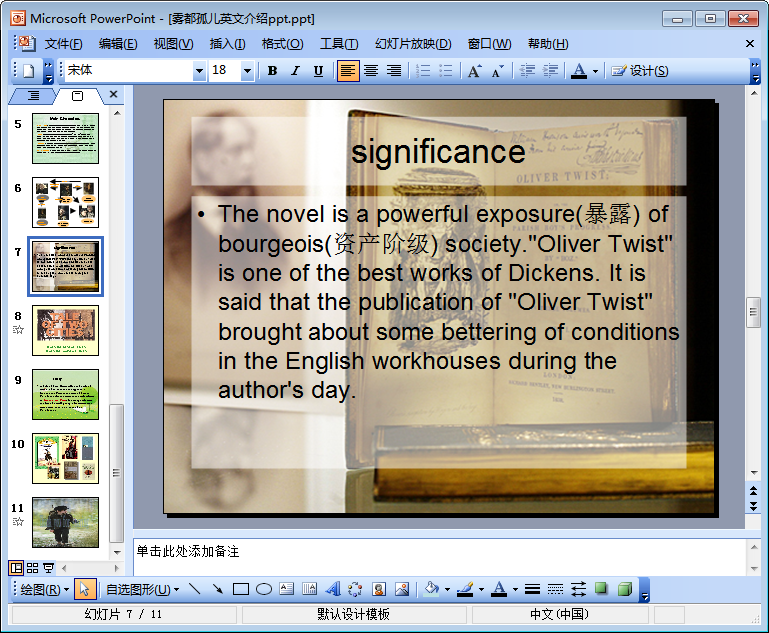Open the font name 宋体 dropdown

pos(199,71)
